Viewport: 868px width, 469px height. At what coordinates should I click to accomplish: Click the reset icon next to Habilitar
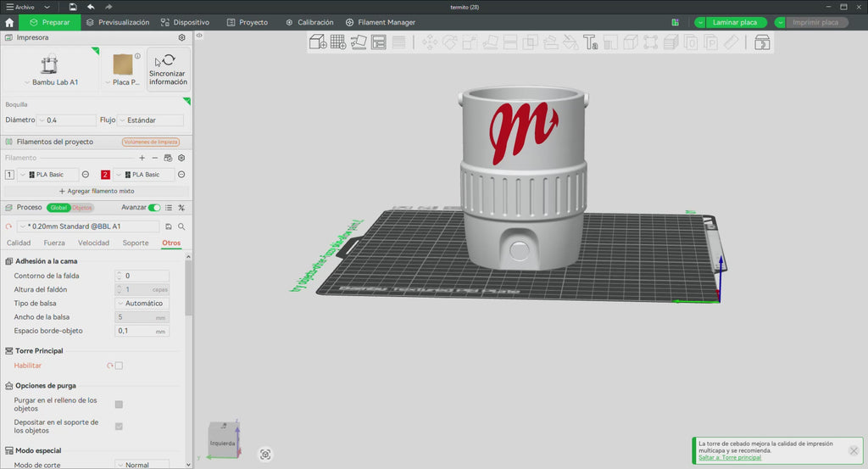(x=109, y=366)
